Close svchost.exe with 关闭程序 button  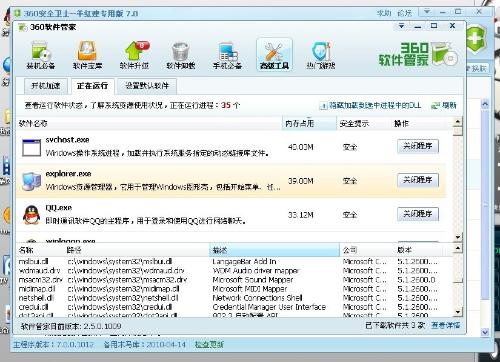[x=418, y=146]
